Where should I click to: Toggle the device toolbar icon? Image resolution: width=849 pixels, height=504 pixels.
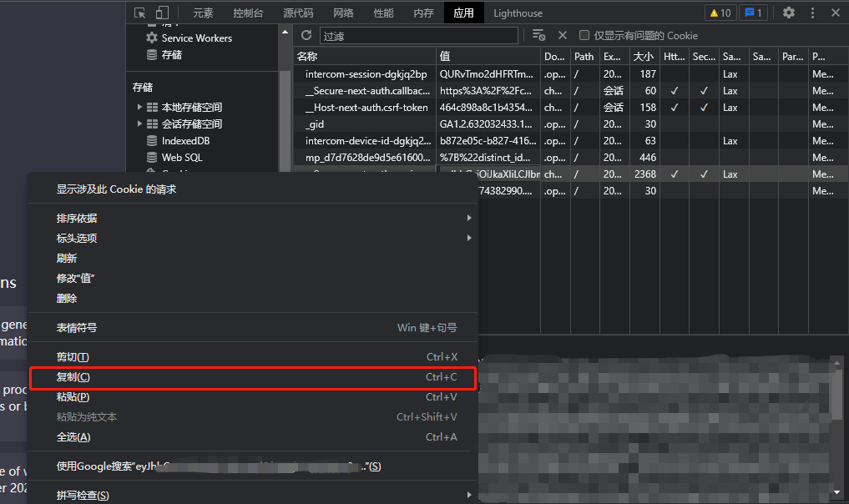point(162,13)
